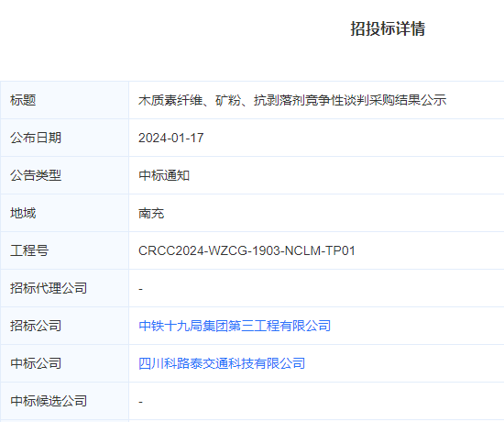
Task: Click project number CRCC2024-WZCG-1903-NCLM-TP01
Action: (x=247, y=250)
